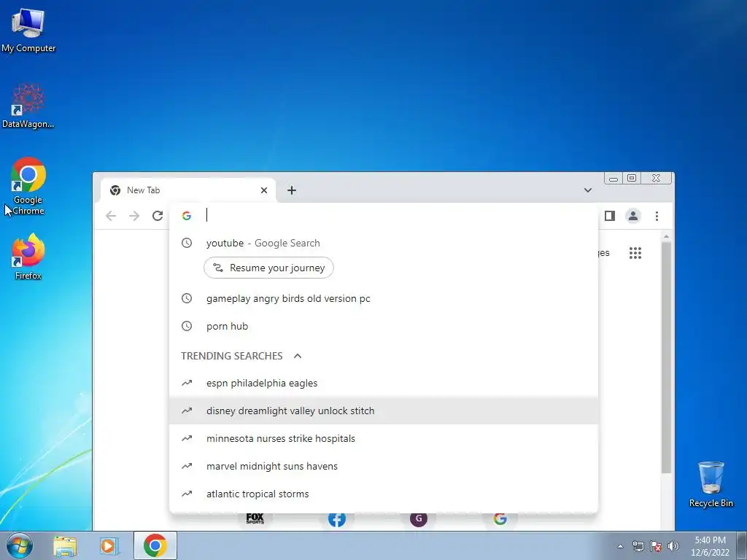Click Resume your journey chip
The image size is (747, 560).
pyautogui.click(x=268, y=268)
